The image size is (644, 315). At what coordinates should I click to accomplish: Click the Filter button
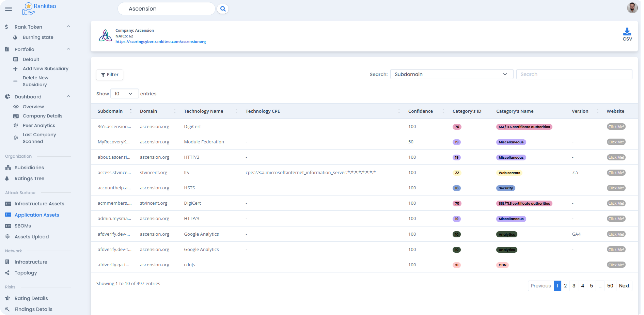[110, 75]
